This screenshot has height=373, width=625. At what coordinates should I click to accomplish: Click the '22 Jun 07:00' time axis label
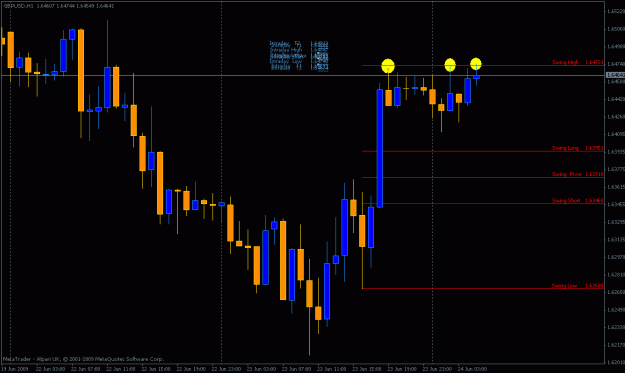tap(85, 369)
